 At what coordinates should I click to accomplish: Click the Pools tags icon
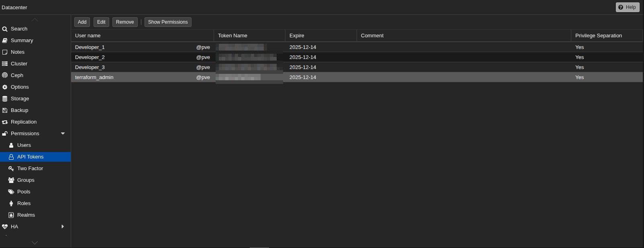[11, 192]
